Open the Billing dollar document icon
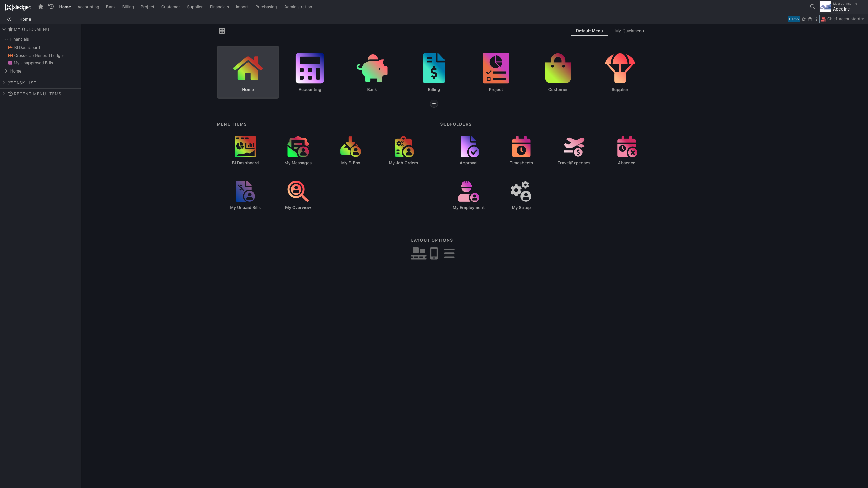 [434, 68]
